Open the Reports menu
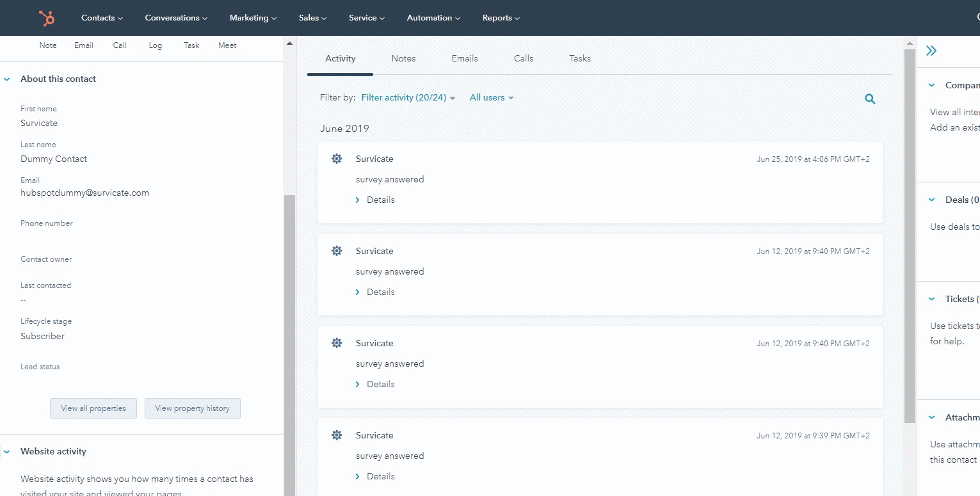This screenshot has height=496, width=980. coord(501,18)
